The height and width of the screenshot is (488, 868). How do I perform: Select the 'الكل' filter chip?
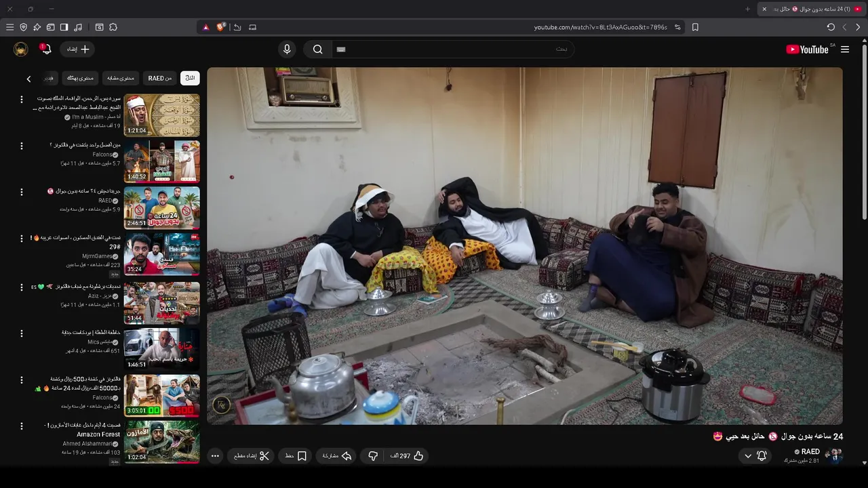[x=190, y=78]
